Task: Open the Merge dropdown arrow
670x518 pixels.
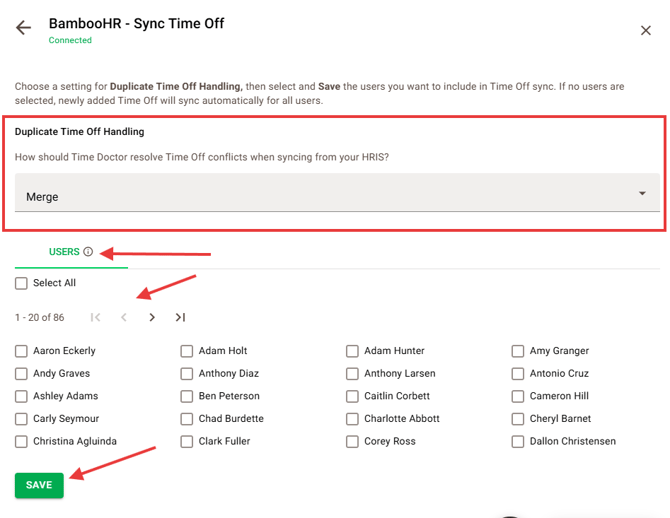Action: (642, 194)
